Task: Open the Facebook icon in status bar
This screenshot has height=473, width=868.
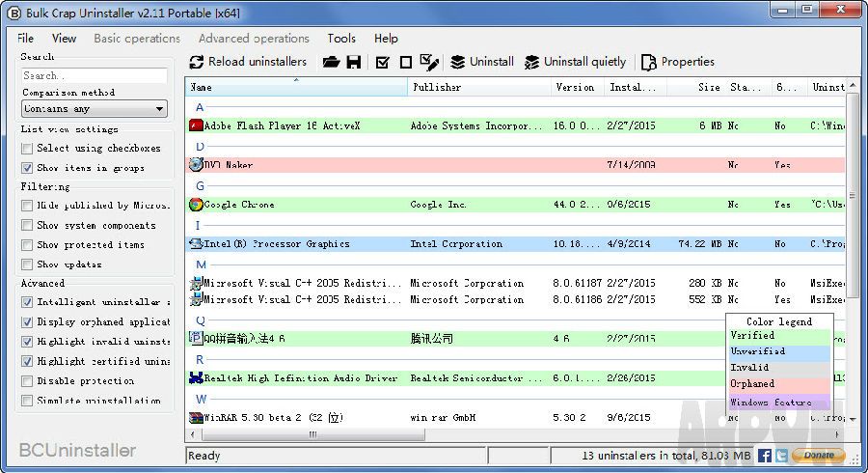Action: tap(765, 455)
